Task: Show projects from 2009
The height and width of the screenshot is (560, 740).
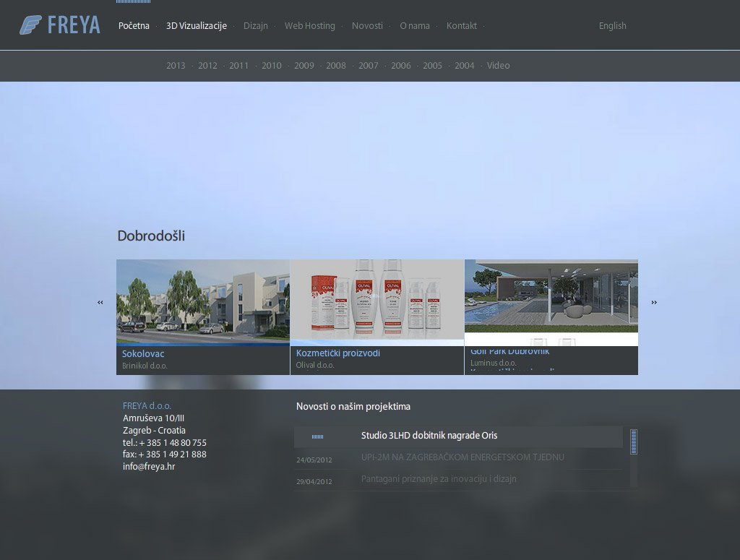Action: 304,66
